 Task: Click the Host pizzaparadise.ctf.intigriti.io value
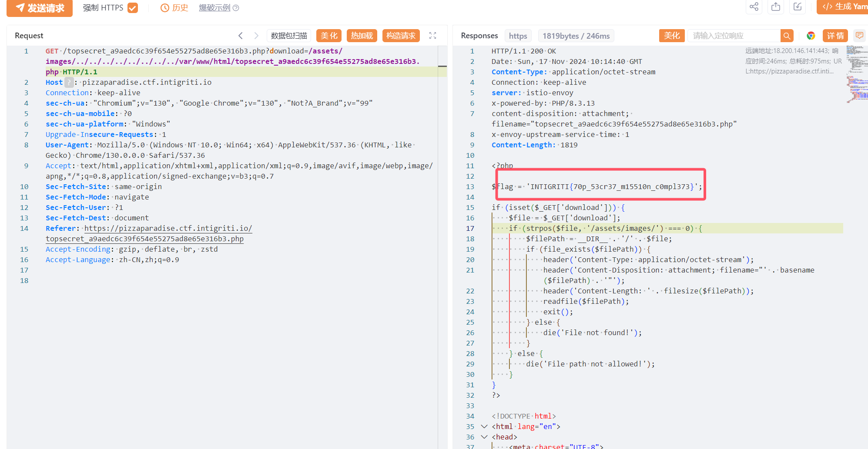tap(147, 82)
